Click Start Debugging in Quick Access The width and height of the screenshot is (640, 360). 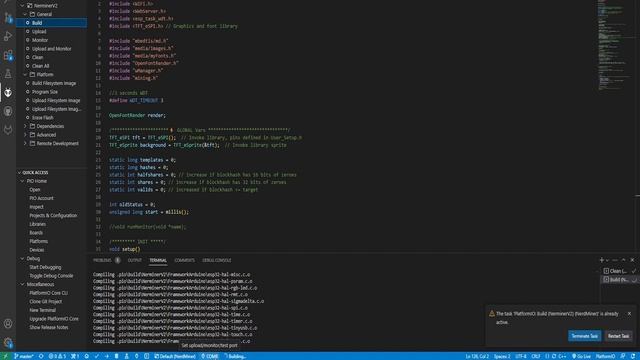pos(45,267)
